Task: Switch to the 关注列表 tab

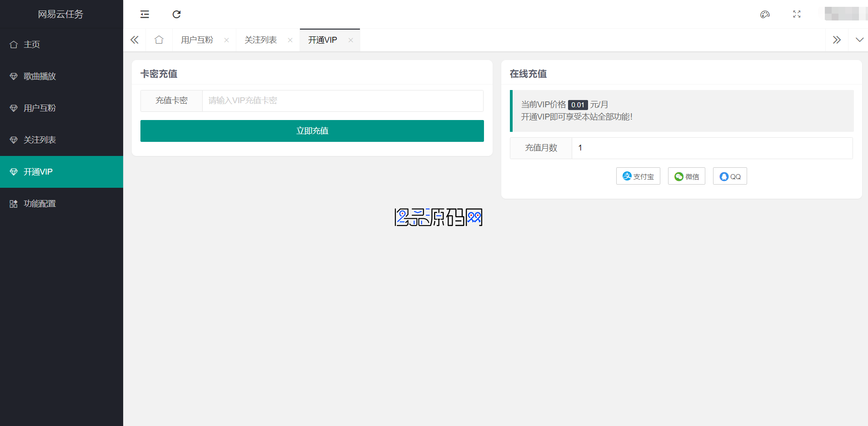Action: point(260,40)
